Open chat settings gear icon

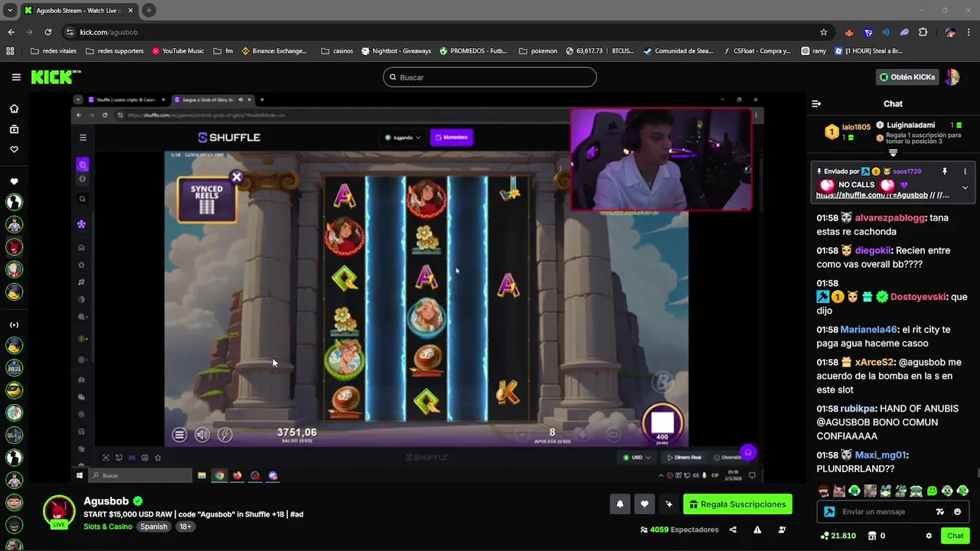click(x=929, y=536)
